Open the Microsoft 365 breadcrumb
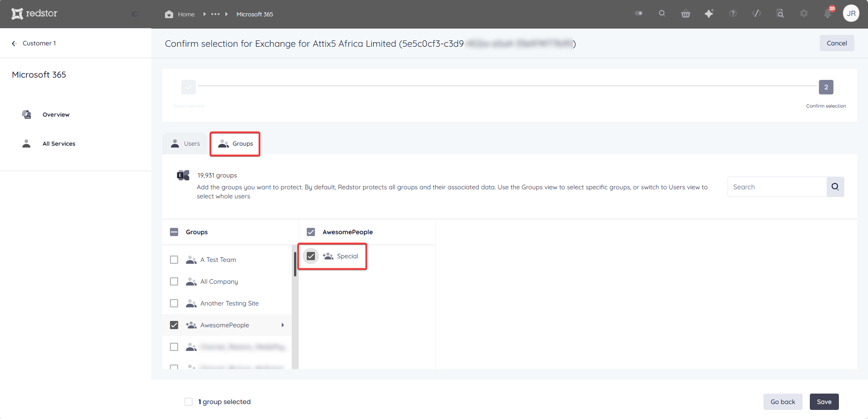 click(x=254, y=14)
